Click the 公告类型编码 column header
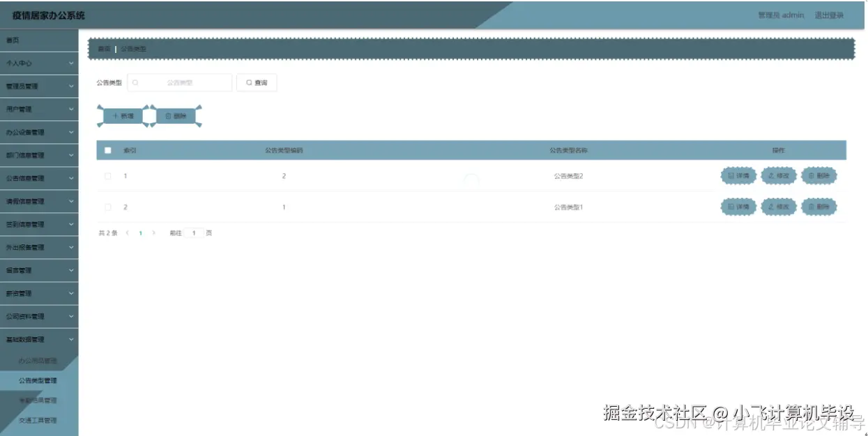The image size is (868, 436). pyautogui.click(x=284, y=150)
